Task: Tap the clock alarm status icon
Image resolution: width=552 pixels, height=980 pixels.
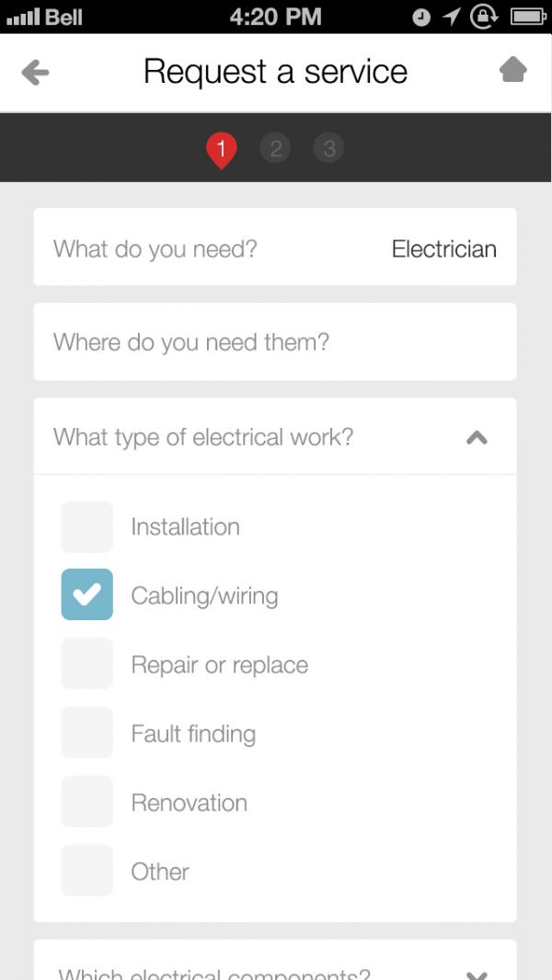Action: [x=421, y=17]
